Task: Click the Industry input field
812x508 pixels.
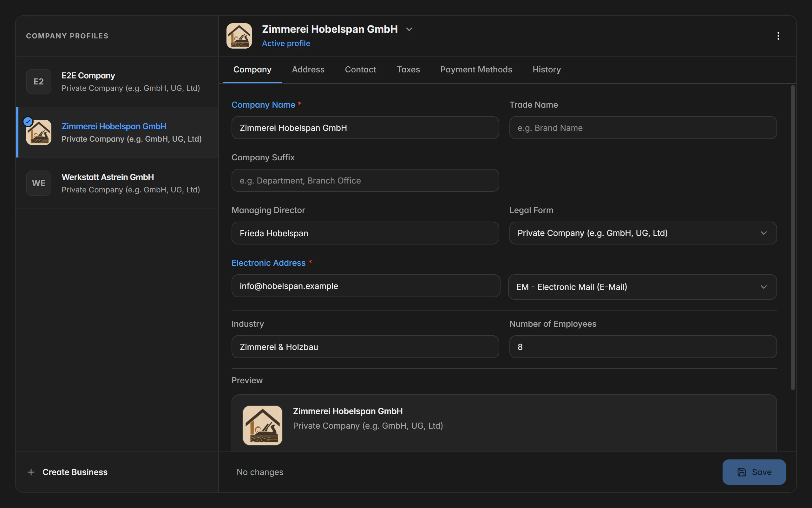Action: (x=365, y=347)
